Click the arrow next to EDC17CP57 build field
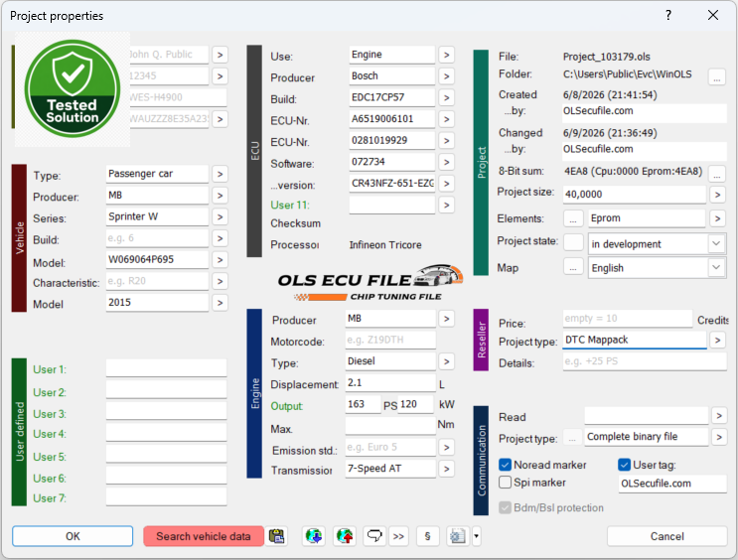 point(446,98)
